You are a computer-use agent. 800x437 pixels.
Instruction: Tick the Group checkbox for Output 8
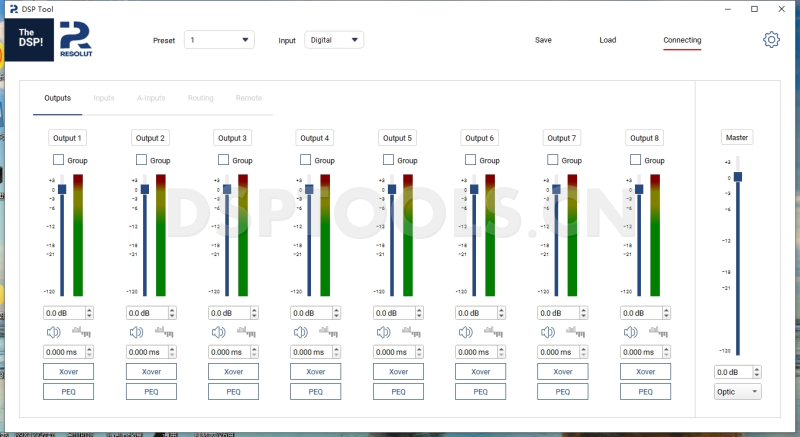tap(635, 160)
